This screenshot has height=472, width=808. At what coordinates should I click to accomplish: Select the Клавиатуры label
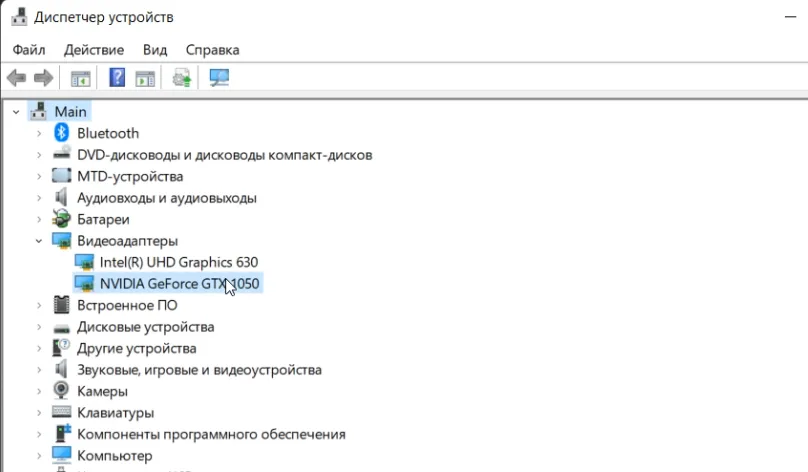click(x=115, y=413)
